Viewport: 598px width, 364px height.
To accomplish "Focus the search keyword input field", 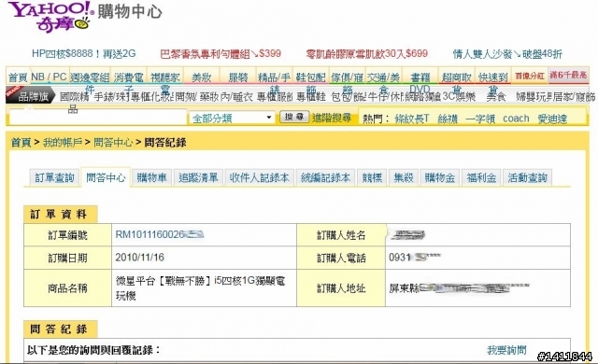I will (x=97, y=118).
